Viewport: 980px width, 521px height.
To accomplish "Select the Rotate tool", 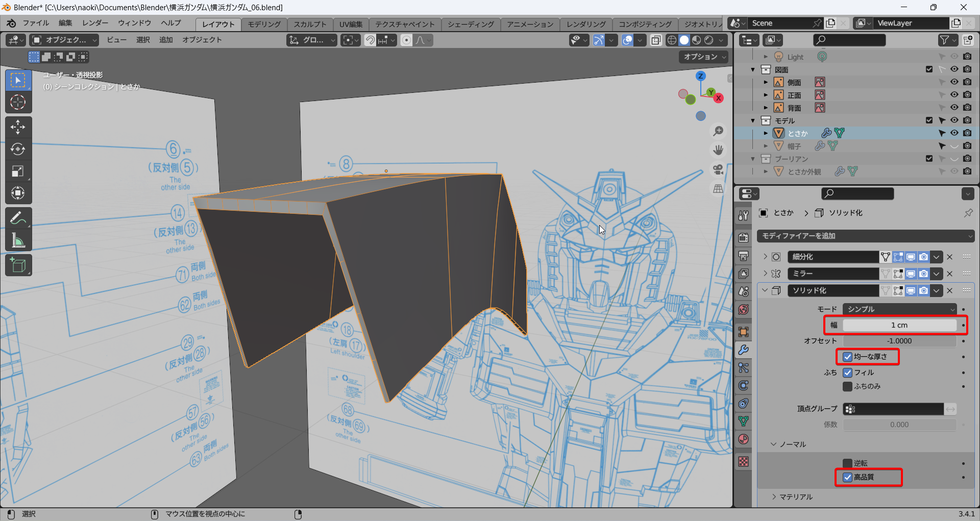I will pos(18,149).
